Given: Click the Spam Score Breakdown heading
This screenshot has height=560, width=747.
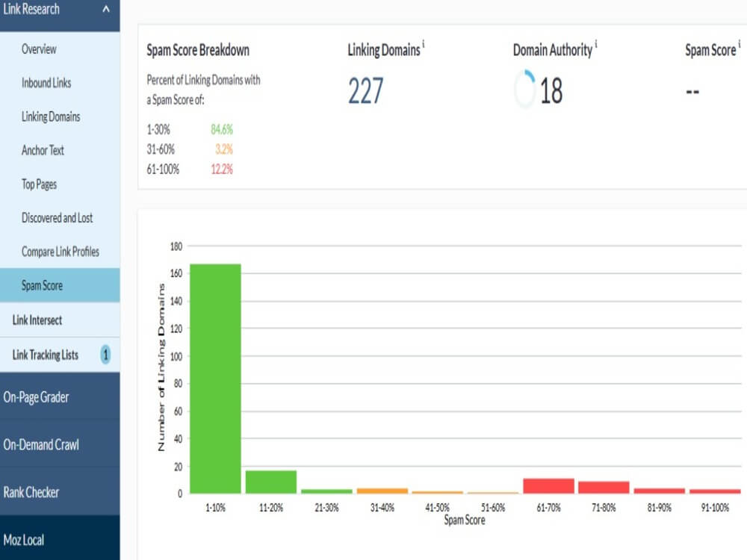Looking at the screenshot, I should pos(198,50).
